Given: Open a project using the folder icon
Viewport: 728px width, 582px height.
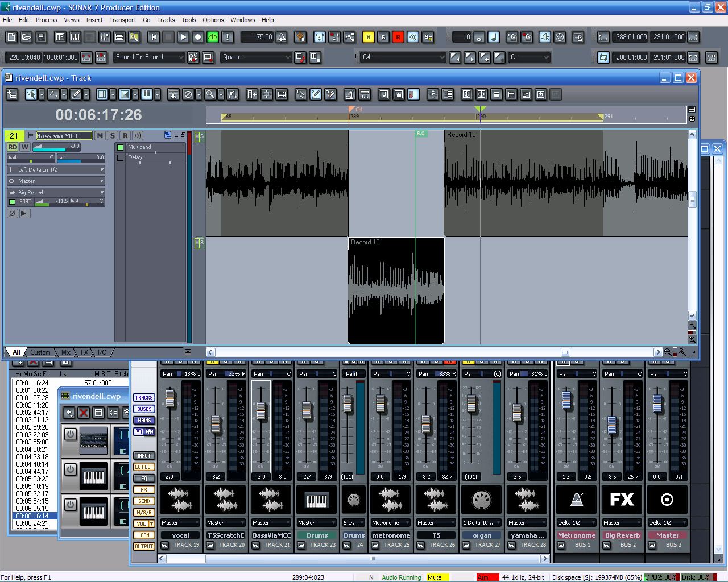Looking at the screenshot, I should pyautogui.click(x=26, y=37).
